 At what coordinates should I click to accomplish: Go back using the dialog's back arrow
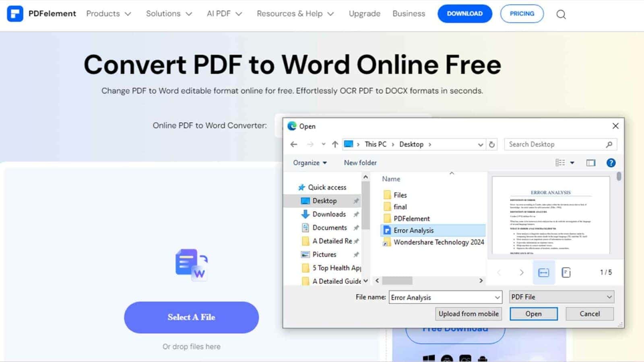tap(294, 144)
